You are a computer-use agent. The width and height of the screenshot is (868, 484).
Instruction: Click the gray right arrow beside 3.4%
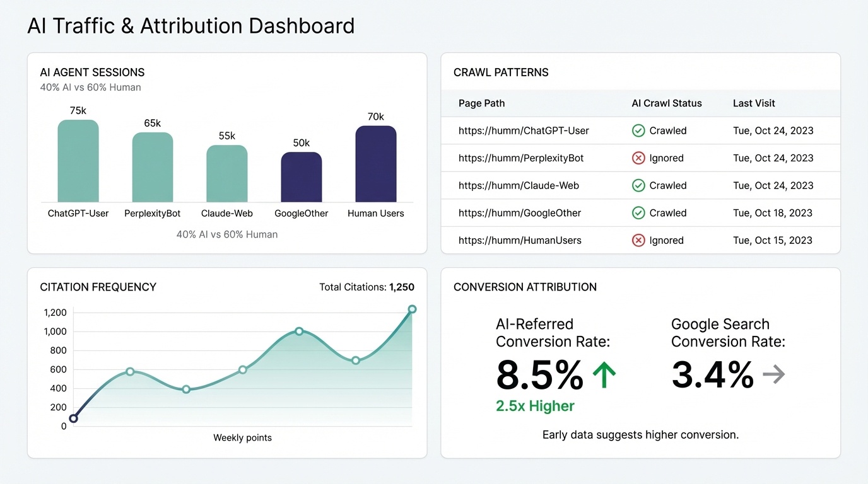[773, 375]
